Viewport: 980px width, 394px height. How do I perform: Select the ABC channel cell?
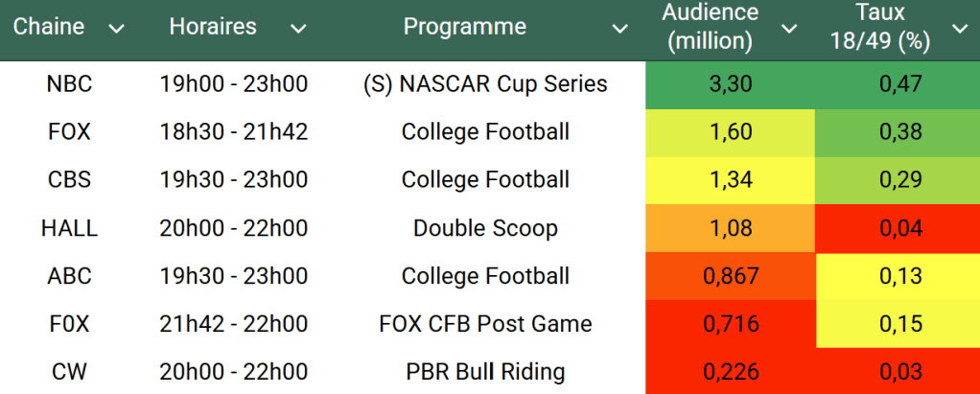[x=69, y=276]
